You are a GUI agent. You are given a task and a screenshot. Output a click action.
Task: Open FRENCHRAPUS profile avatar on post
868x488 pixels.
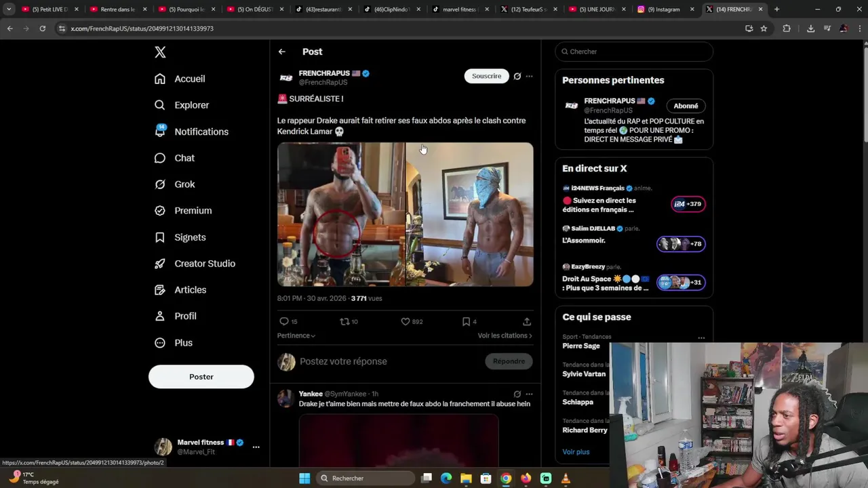(286, 78)
